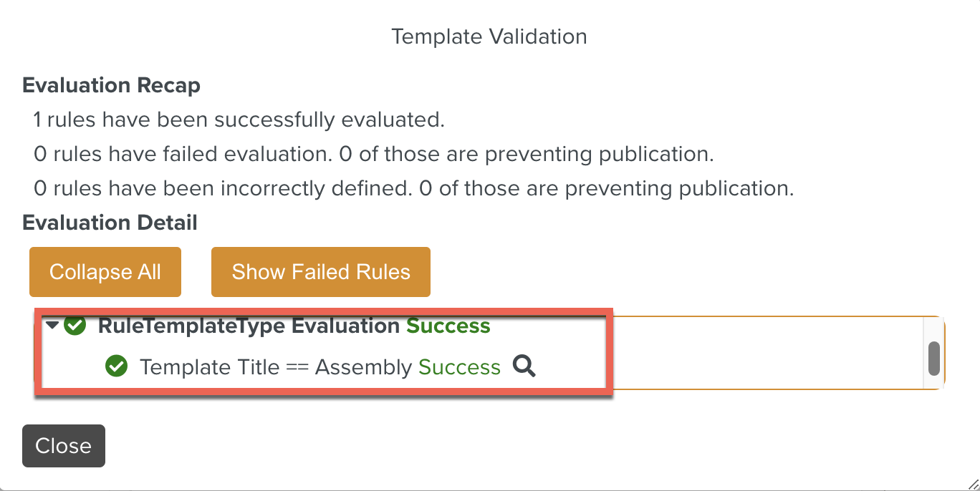
Task: Close the Template Validation dialog
Action: click(x=63, y=446)
